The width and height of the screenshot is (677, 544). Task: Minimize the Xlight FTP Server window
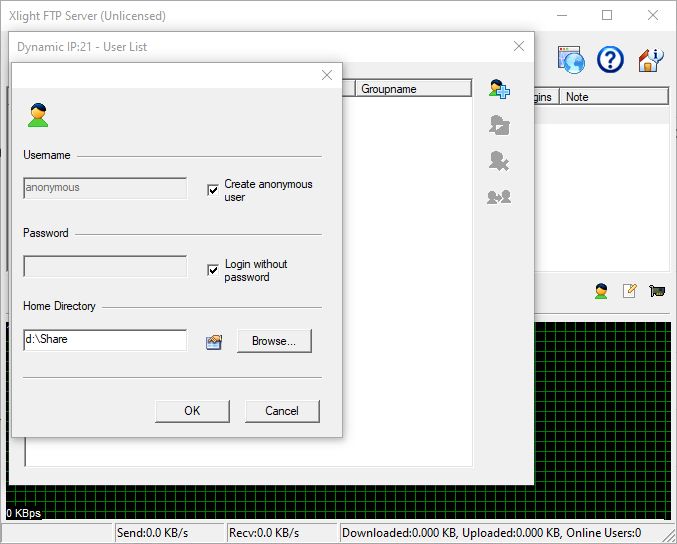point(562,16)
